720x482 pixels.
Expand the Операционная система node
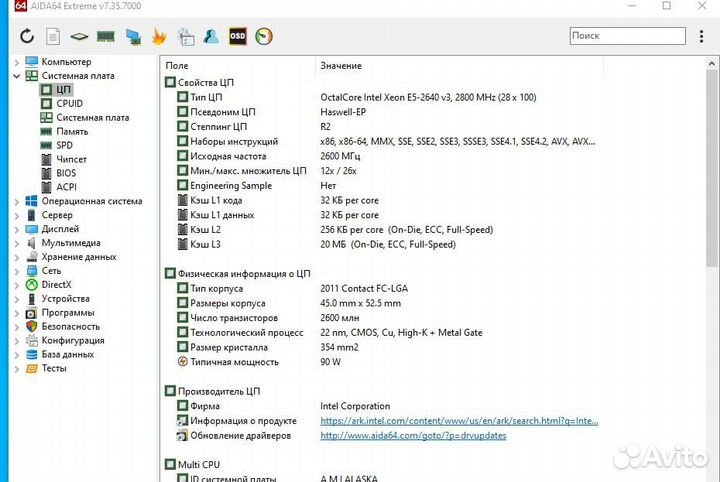coord(17,202)
